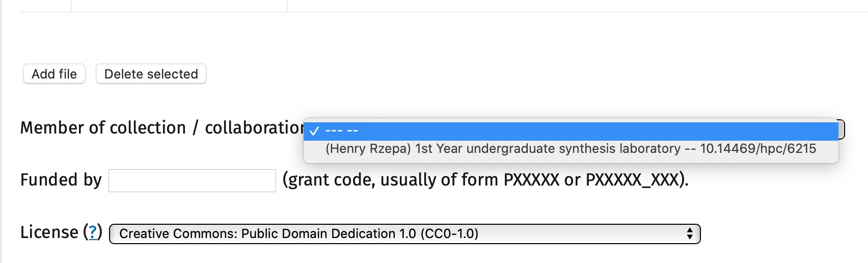Viewport: 868px width, 263px height.
Task: Click the "Member of collection / collaboration" label
Action: click(x=162, y=127)
